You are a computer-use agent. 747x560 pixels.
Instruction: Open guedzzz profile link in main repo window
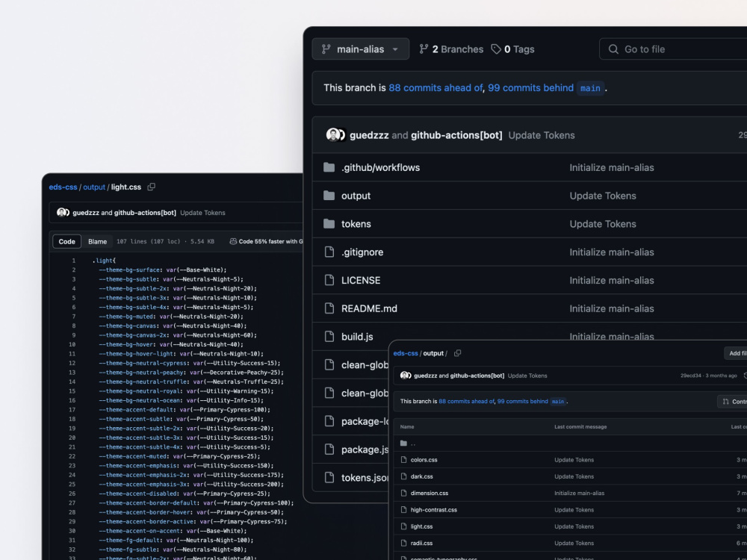coord(369,135)
